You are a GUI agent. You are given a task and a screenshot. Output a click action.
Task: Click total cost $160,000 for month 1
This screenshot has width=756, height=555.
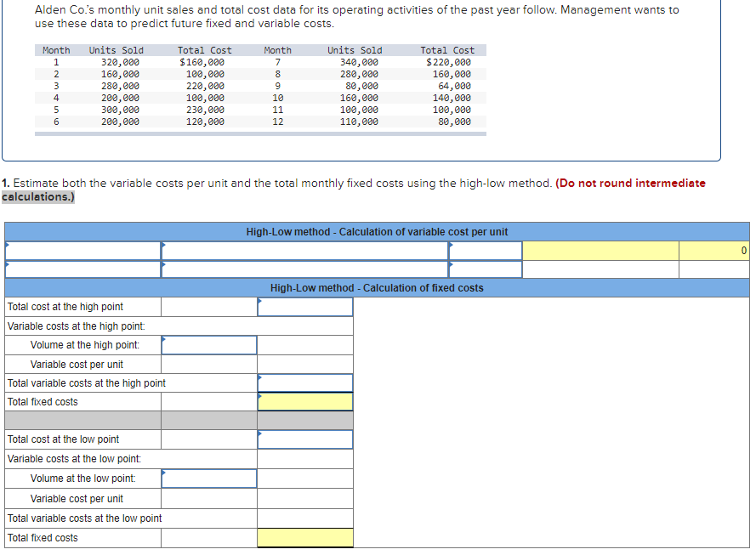pos(202,62)
